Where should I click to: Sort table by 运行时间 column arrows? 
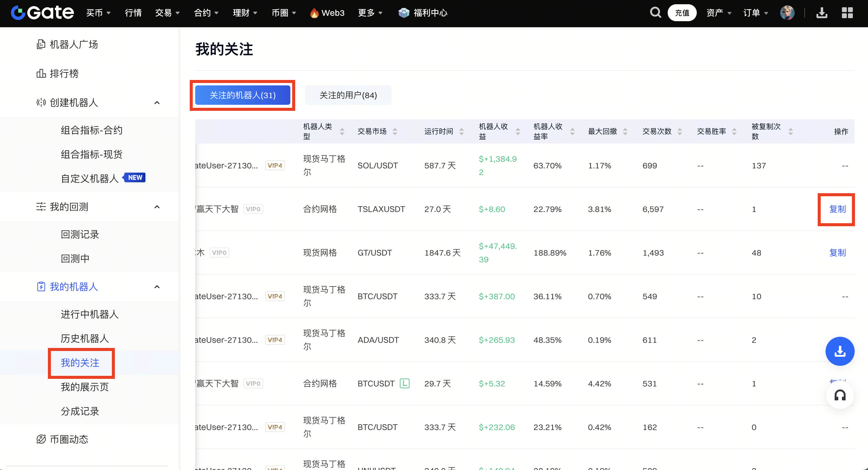tap(461, 131)
